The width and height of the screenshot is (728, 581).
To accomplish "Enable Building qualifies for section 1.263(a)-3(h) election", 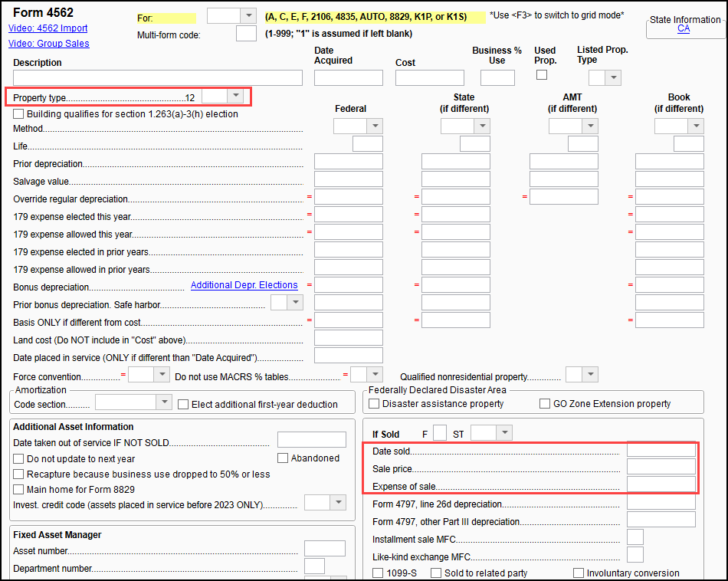I will 18,114.
